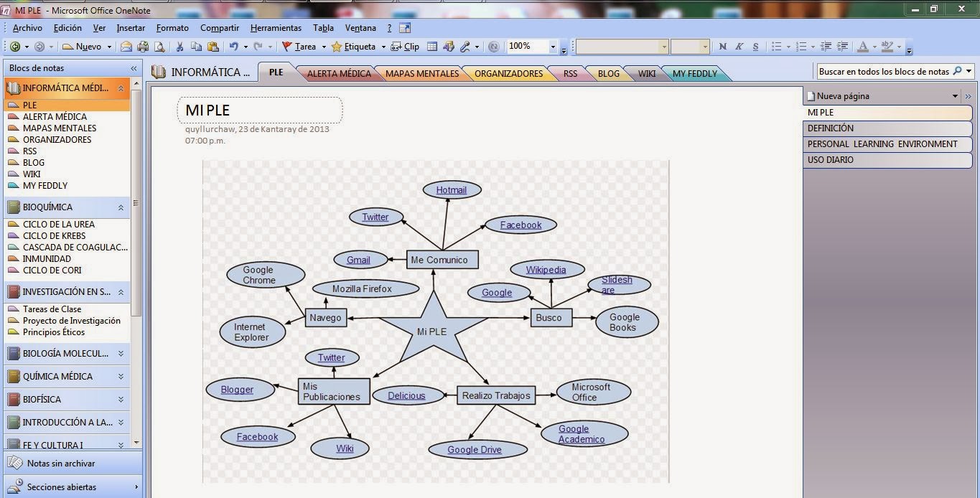Click the search magnifier icon
Screen dimensions: 980x498
956,71
